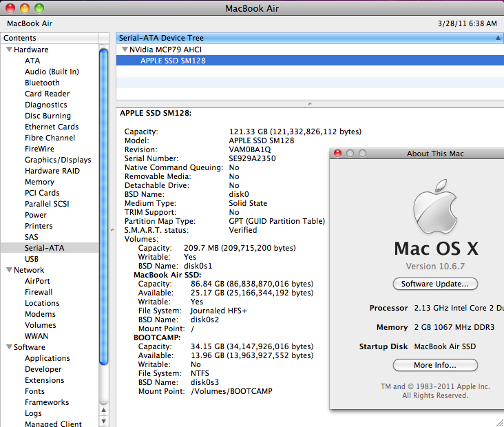
Task: Select Managed Client under Software
Action: [53, 424]
